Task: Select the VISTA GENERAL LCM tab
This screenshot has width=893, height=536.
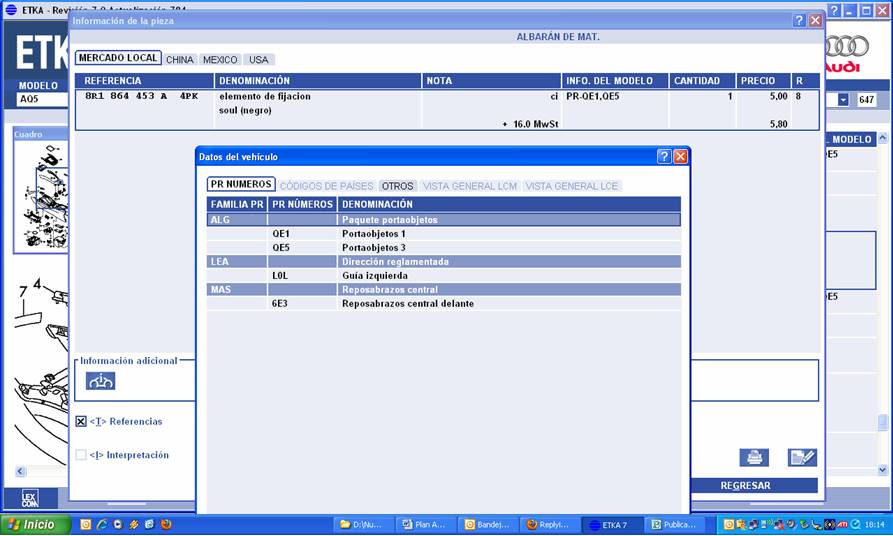Action: pos(470,186)
